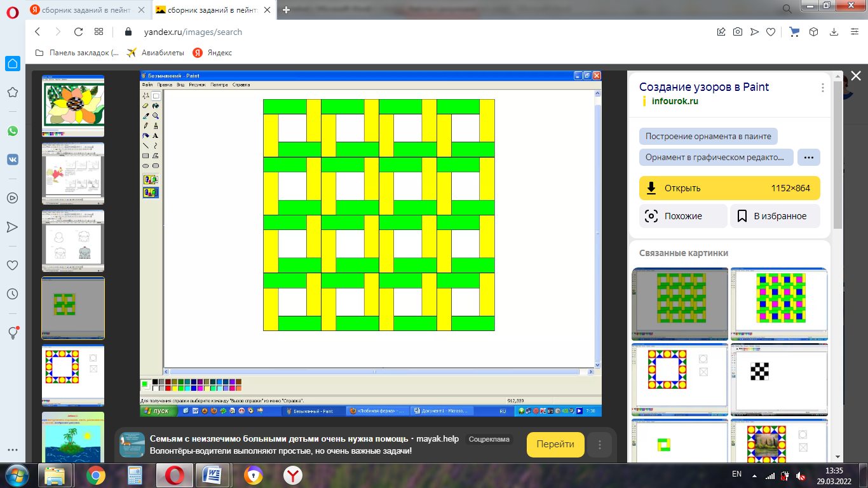Add page to bookmarks with heart icon
868x488 pixels.
[x=771, y=32]
